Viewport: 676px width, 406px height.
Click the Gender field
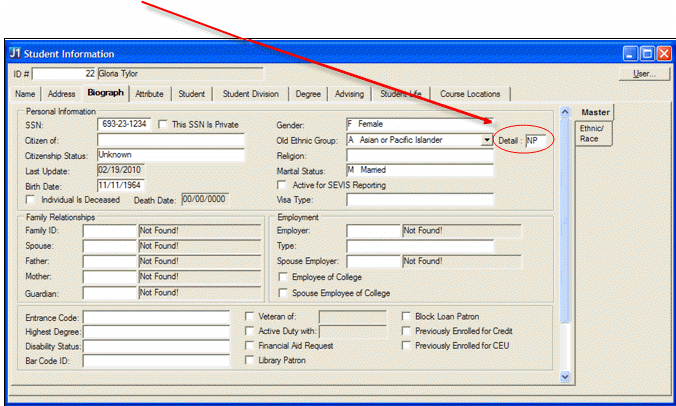click(x=419, y=125)
